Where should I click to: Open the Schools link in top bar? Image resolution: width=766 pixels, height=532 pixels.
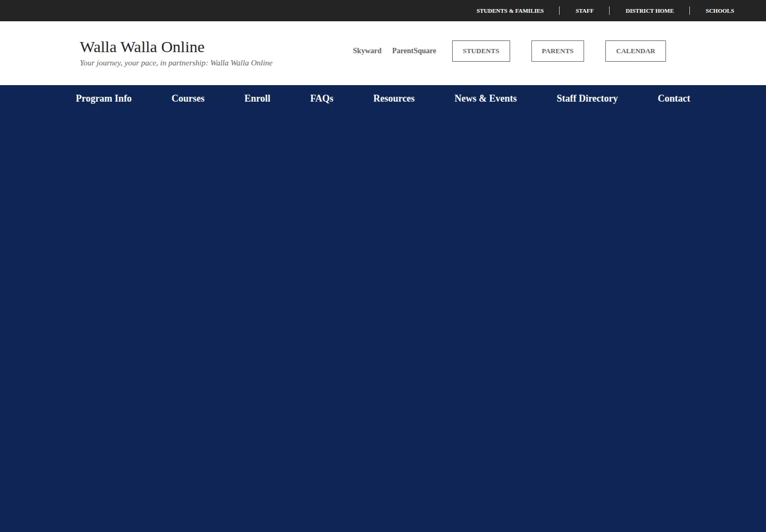(x=720, y=11)
